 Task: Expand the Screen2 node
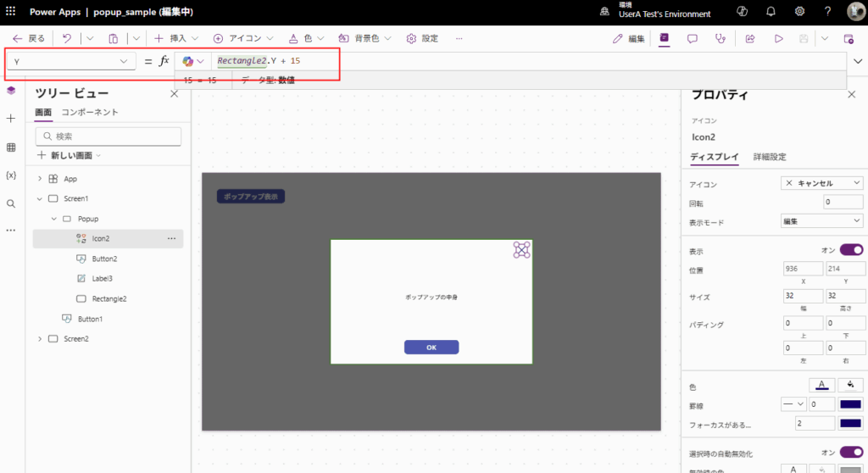point(40,339)
